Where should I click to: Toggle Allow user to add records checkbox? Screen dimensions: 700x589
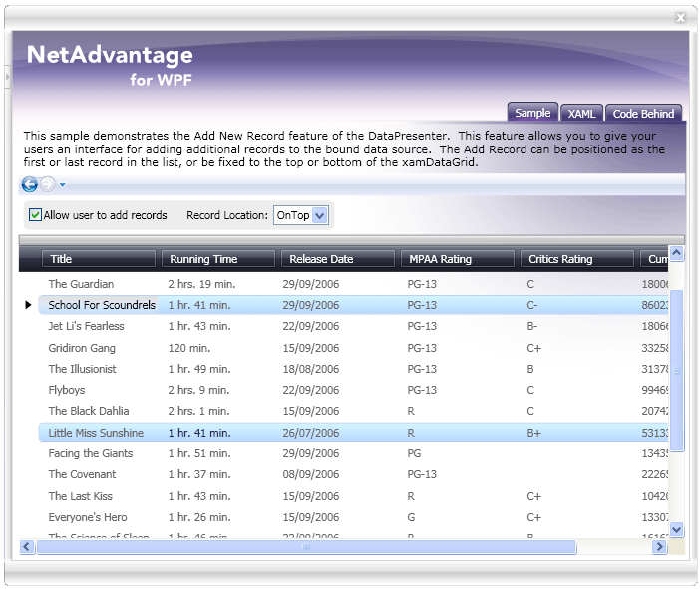[36, 215]
